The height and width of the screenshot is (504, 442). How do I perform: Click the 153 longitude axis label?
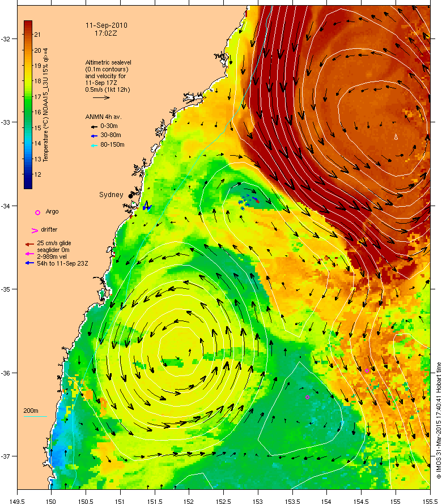[x=258, y=501]
